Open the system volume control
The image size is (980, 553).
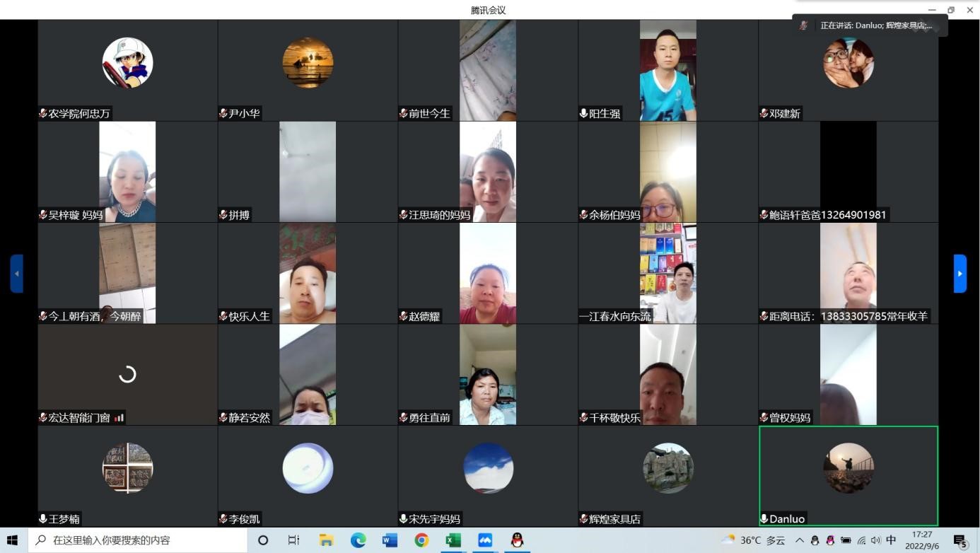coord(876,540)
